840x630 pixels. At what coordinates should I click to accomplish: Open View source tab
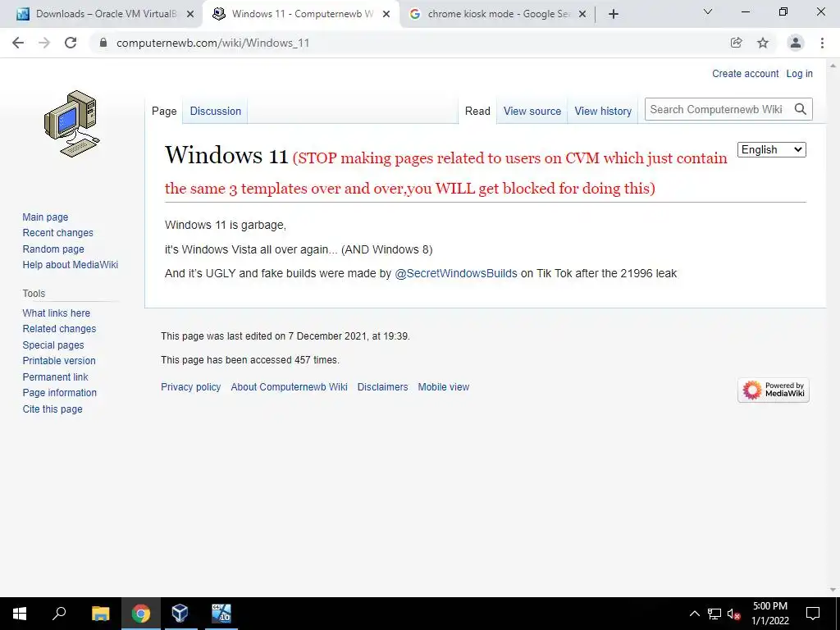(x=532, y=111)
